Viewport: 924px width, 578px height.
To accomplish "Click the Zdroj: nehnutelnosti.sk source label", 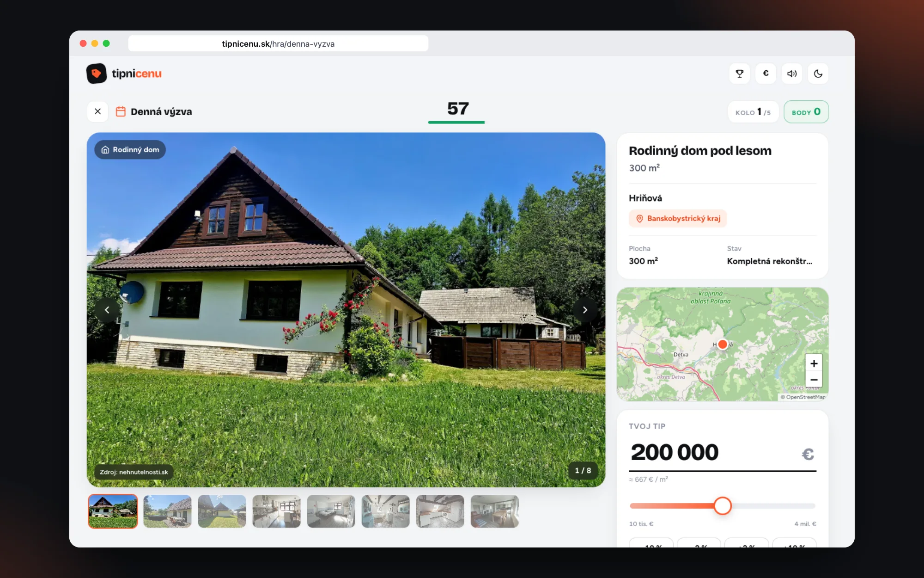I will (134, 472).
